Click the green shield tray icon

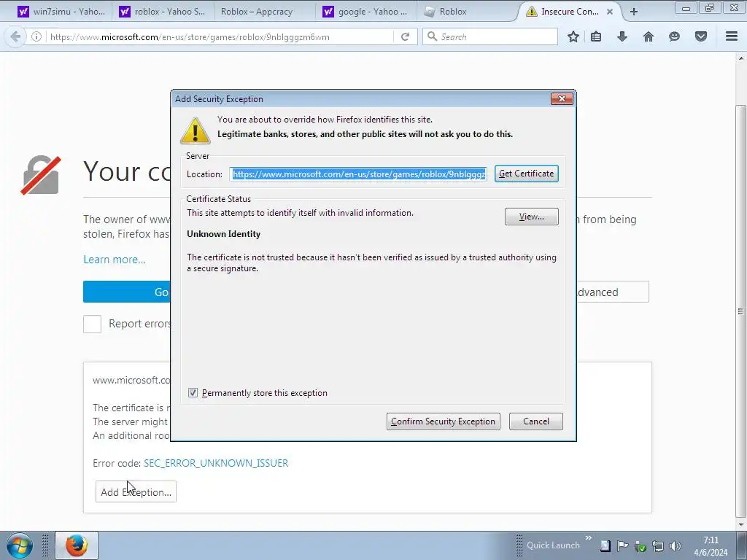tap(640, 546)
